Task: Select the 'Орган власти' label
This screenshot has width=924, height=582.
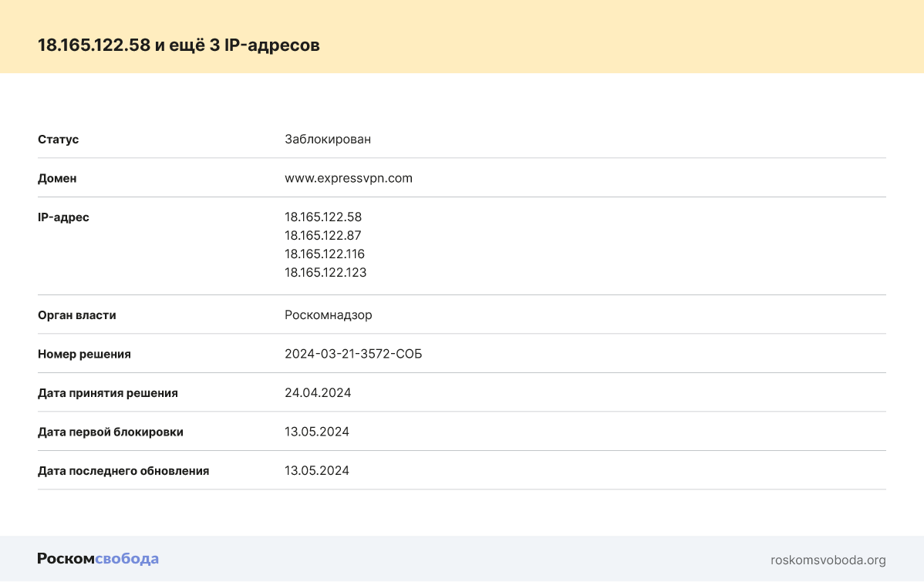Action: [x=76, y=315]
